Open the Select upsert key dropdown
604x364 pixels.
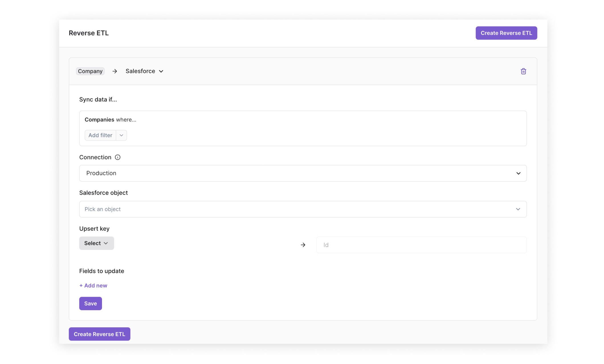[96, 243]
